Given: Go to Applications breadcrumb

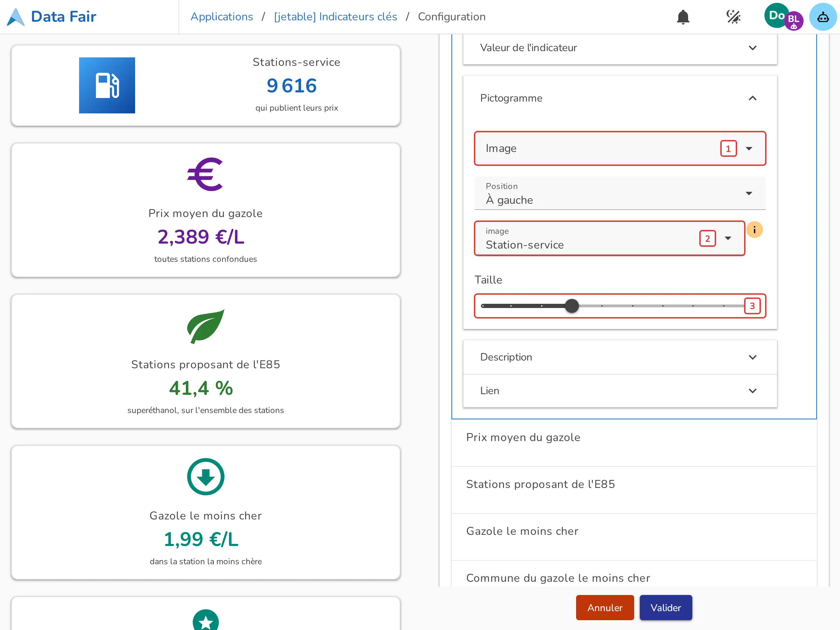Looking at the screenshot, I should pos(222,17).
